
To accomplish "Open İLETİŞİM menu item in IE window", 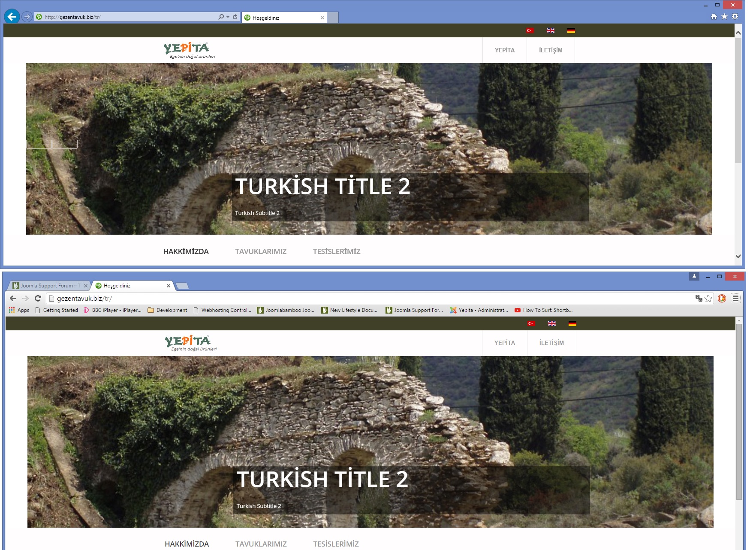I will tap(551, 50).
